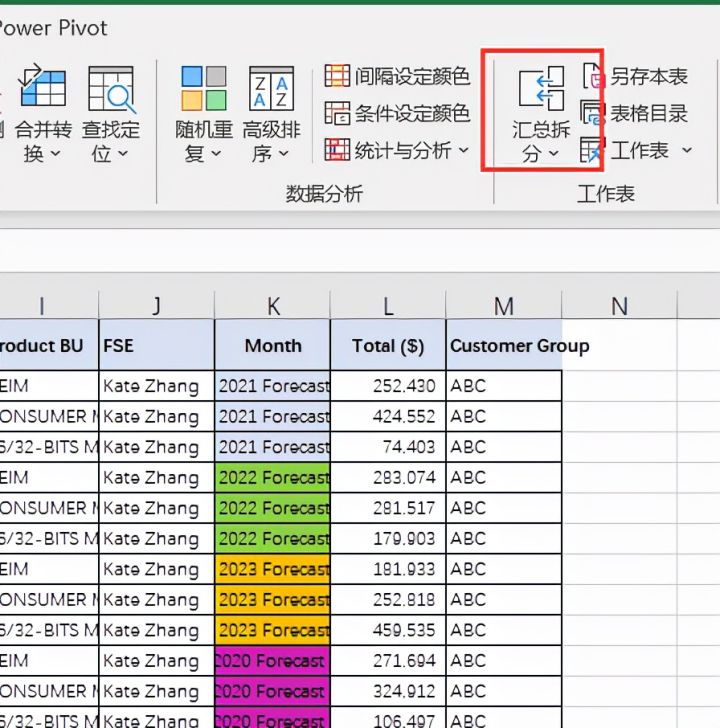Select green 2022 Forecast cell beside 283.074
This screenshot has width=720, height=728.
pyautogui.click(x=272, y=477)
